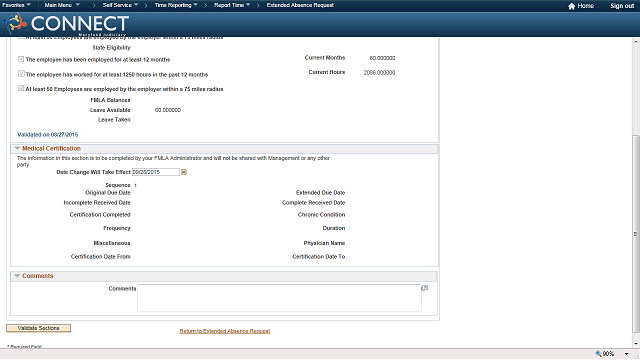Screen dimensions: 640x360
Task: Toggle employed at least 12 months checkbox
Action: [21, 59]
